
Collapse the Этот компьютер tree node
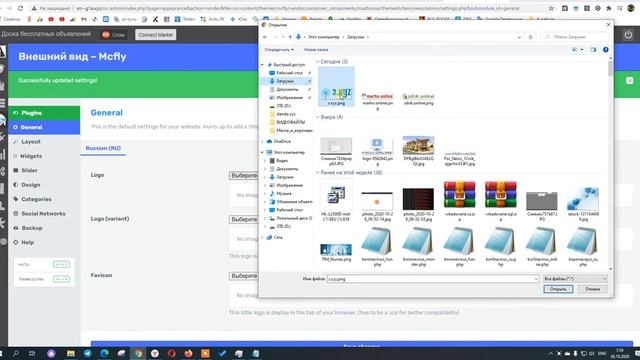(x=263, y=152)
